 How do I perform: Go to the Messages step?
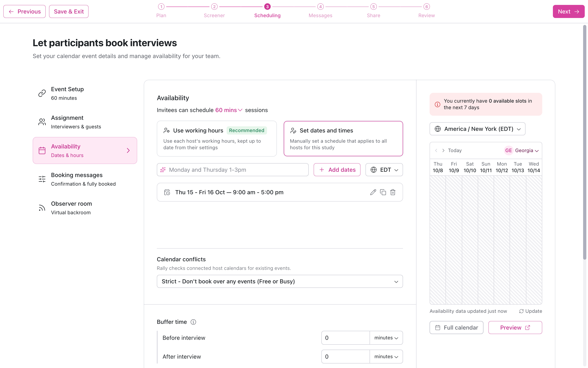click(x=321, y=11)
